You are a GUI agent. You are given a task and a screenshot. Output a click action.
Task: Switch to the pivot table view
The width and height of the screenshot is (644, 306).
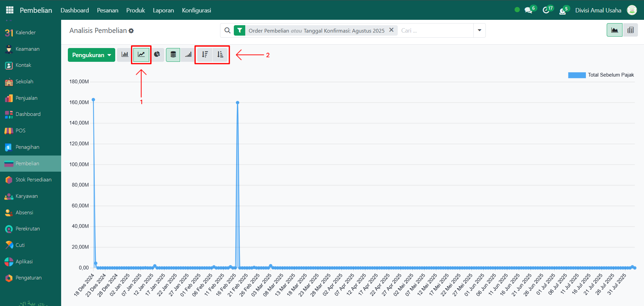pyautogui.click(x=630, y=30)
